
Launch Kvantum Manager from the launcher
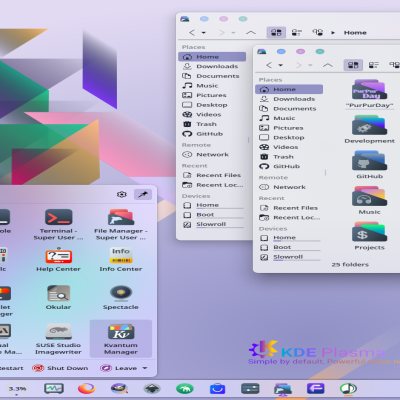pos(121,339)
